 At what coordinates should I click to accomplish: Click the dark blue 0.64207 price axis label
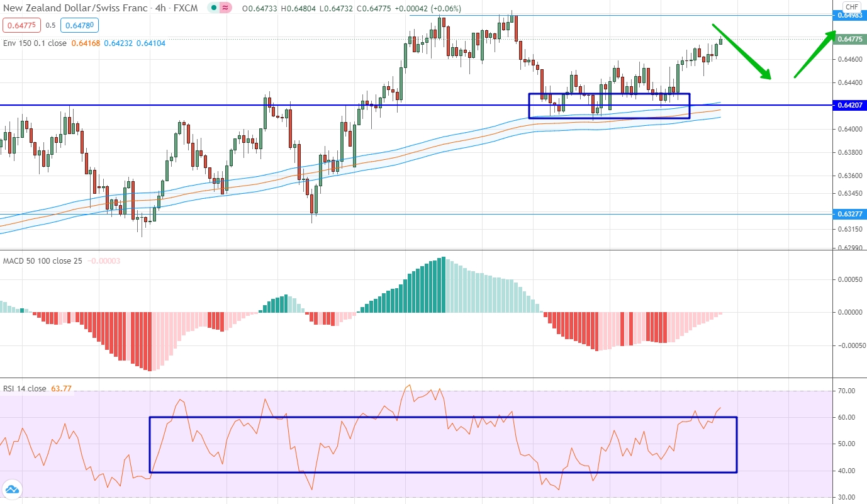point(850,105)
